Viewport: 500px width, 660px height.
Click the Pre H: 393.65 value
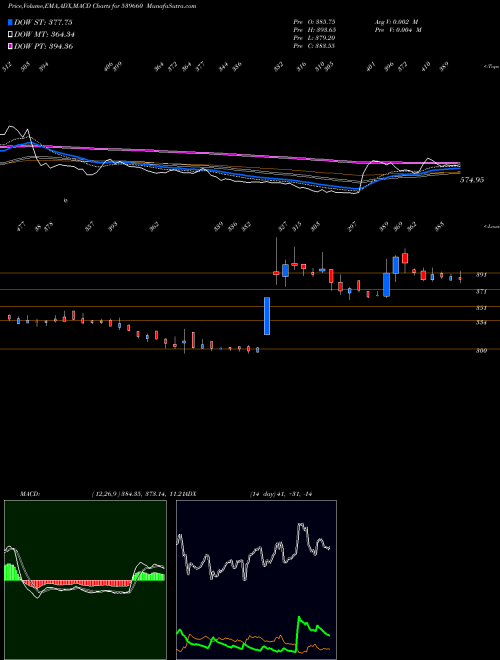[314, 30]
